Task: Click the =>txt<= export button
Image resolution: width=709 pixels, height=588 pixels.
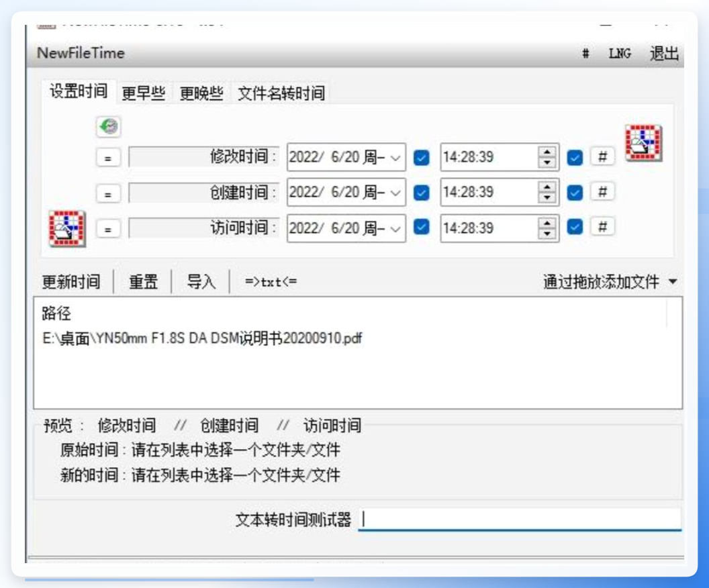Action: [271, 282]
